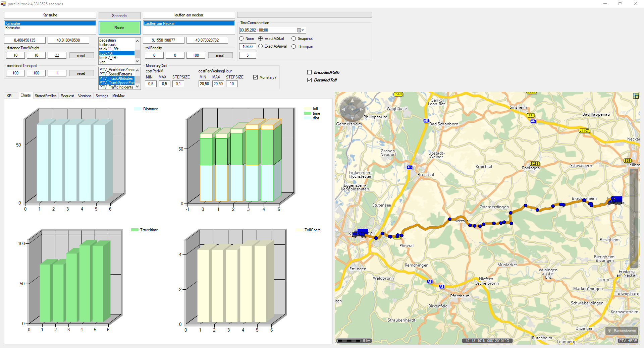
Task: Toggle the overview map icon
Action: pos(636,96)
